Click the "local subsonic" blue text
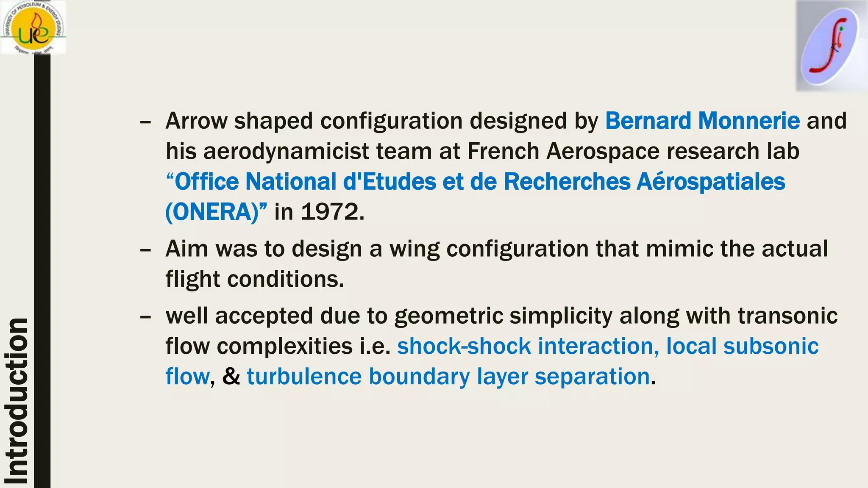This screenshot has height=488, width=868. coord(742,346)
